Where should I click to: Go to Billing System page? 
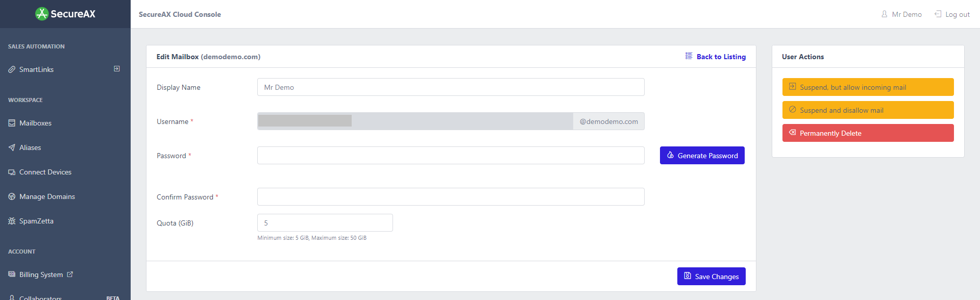(41, 274)
